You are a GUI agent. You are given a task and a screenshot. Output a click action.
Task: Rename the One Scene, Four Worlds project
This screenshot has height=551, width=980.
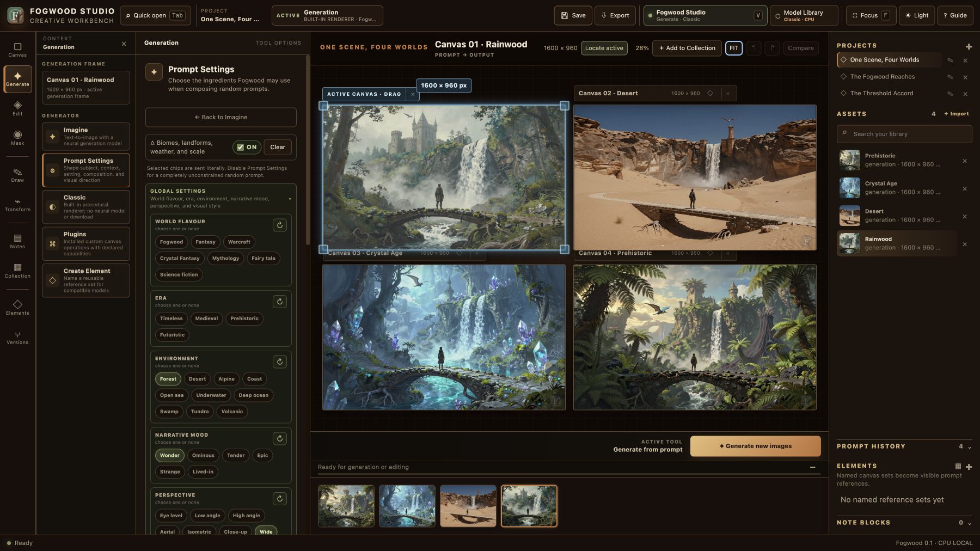[950, 60]
